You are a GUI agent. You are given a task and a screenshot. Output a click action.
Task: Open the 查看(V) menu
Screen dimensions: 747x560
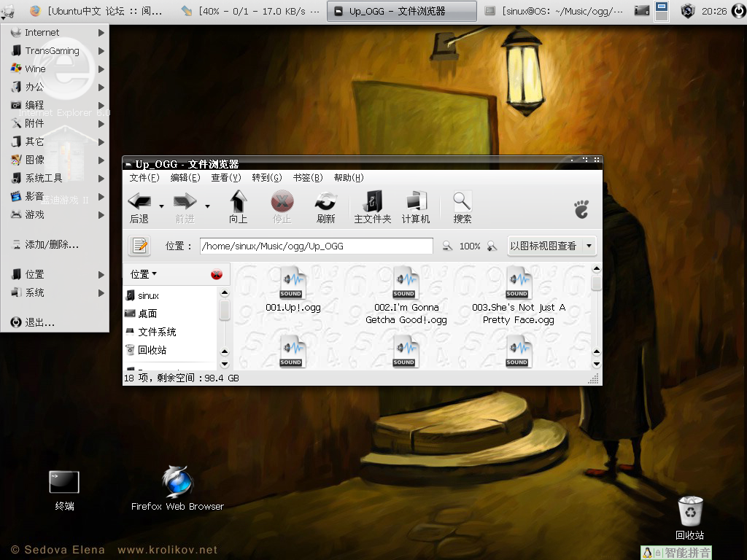coord(226,178)
